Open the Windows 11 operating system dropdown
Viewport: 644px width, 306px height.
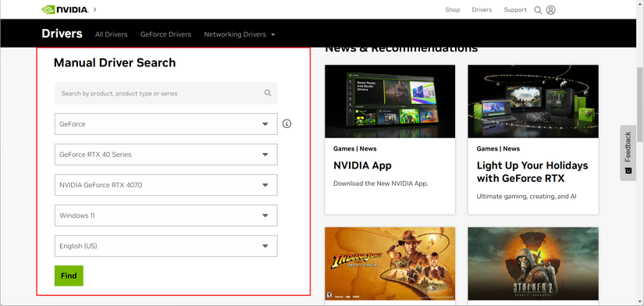click(x=166, y=215)
